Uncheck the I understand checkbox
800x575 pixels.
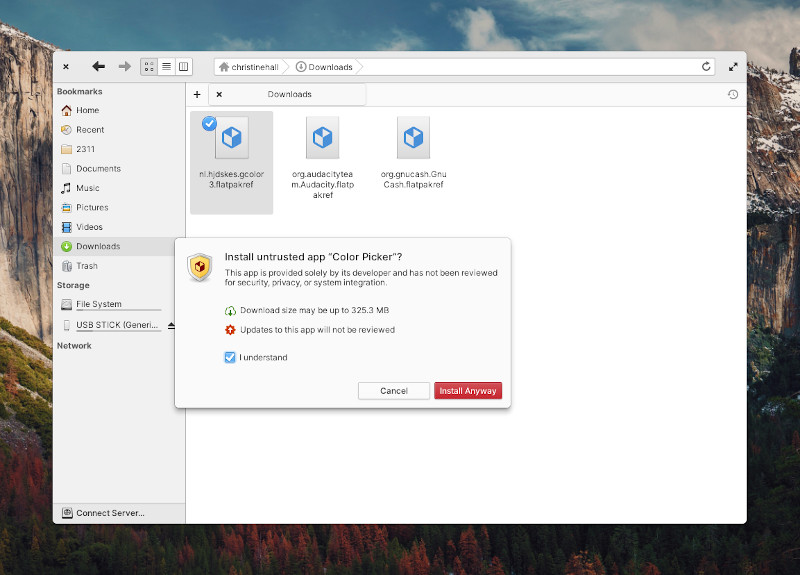pyautogui.click(x=230, y=357)
